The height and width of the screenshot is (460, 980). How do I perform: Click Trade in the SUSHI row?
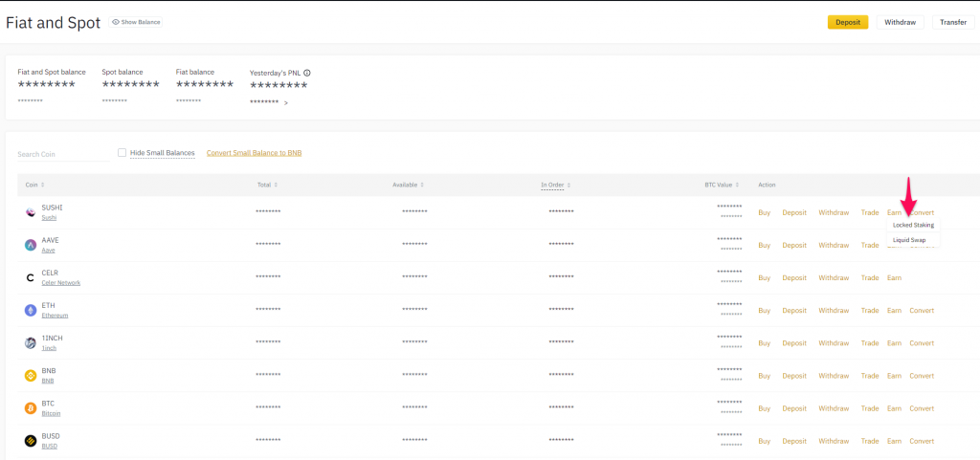pos(870,213)
